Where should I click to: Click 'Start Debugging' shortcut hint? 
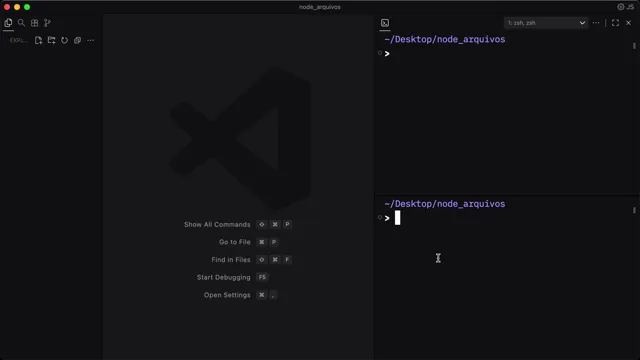click(224, 277)
